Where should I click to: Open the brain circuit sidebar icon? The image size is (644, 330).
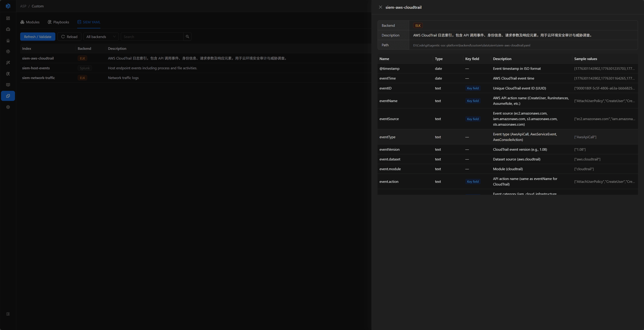pos(8,74)
